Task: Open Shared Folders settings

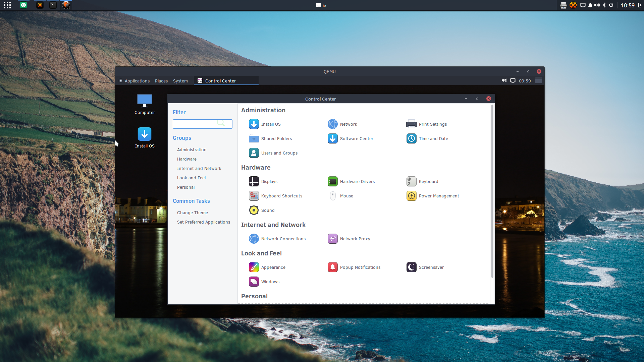Action: (270, 138)
